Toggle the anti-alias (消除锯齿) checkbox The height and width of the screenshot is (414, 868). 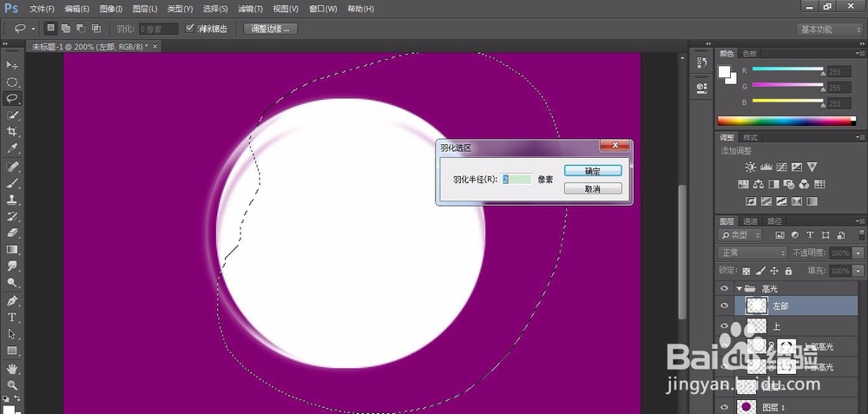tap(190, 29)
